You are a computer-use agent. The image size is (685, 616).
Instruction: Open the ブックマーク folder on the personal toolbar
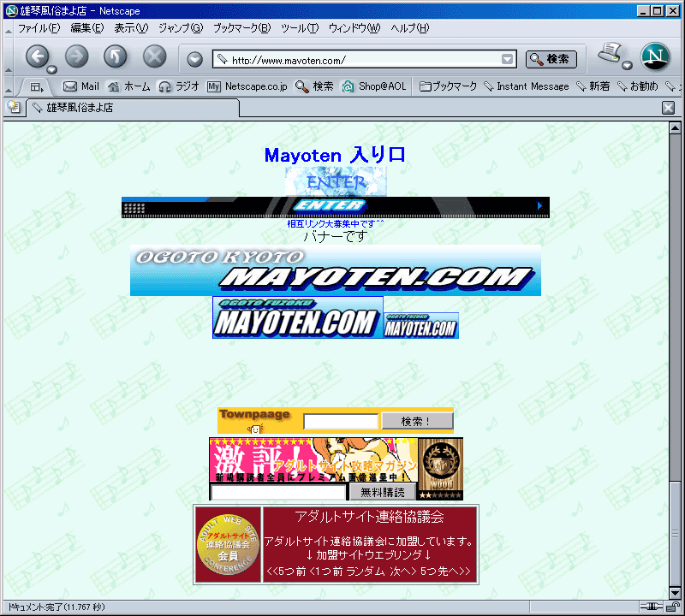[x=448, y=86]
